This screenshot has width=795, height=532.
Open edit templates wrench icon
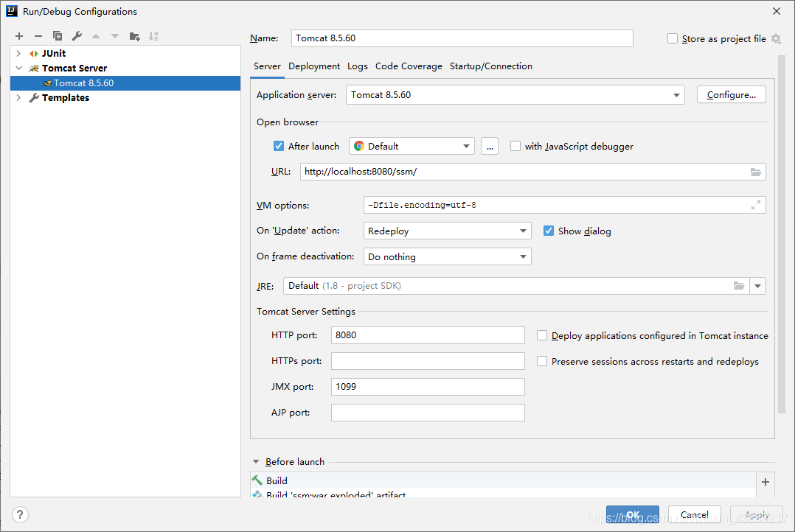77,36
